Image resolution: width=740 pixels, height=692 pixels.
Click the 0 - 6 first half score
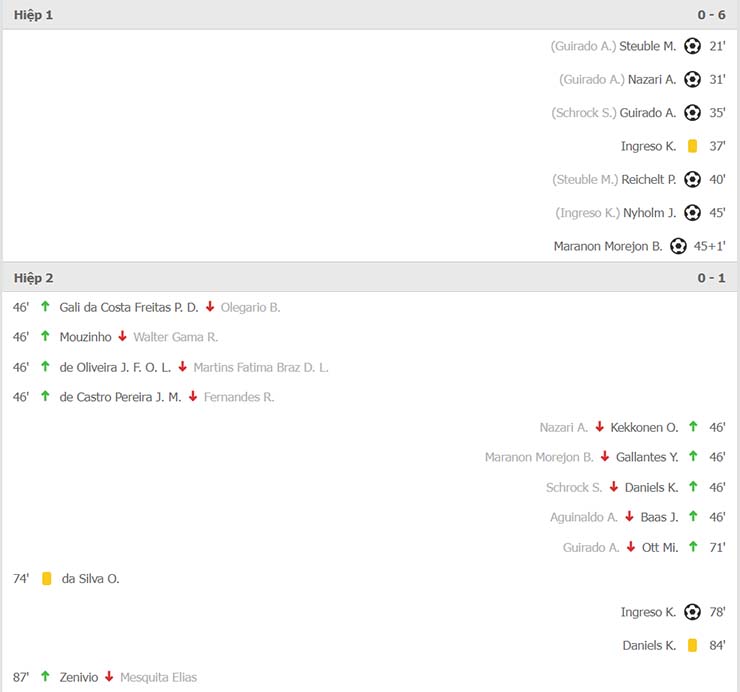[711, 15]
